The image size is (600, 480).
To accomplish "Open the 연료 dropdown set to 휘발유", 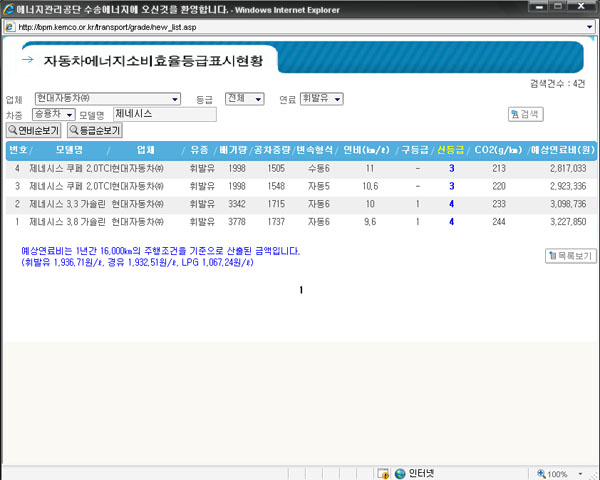I will (321, 99).
